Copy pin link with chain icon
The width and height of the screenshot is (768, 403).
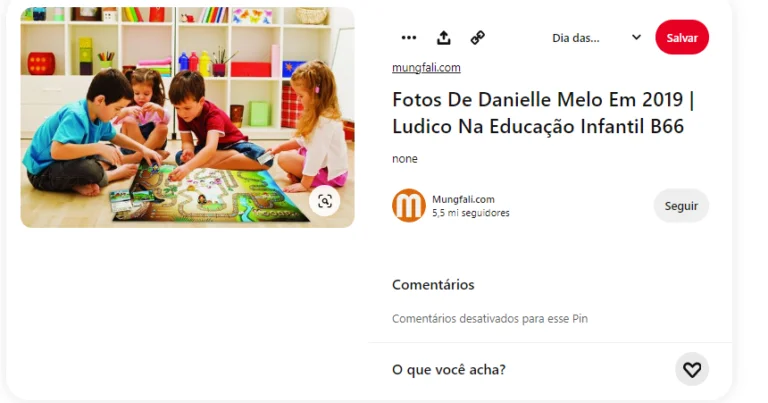coord(478,38)
